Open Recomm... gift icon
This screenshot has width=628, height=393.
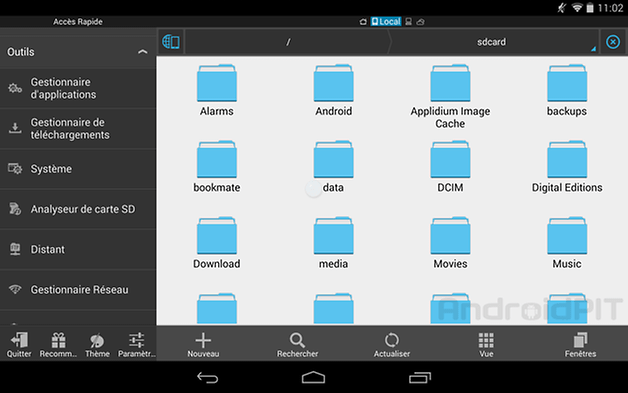coord(58,340)
